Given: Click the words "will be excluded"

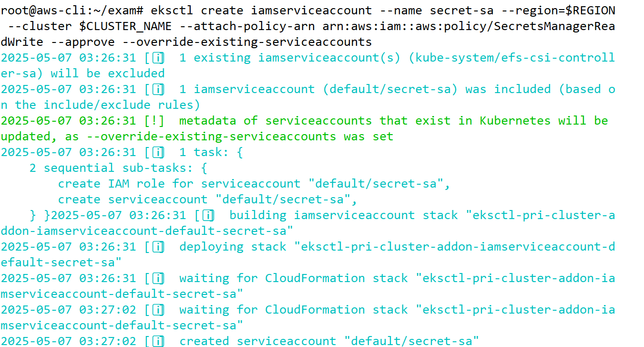Looking at the screenshot, I should point(108,74).
